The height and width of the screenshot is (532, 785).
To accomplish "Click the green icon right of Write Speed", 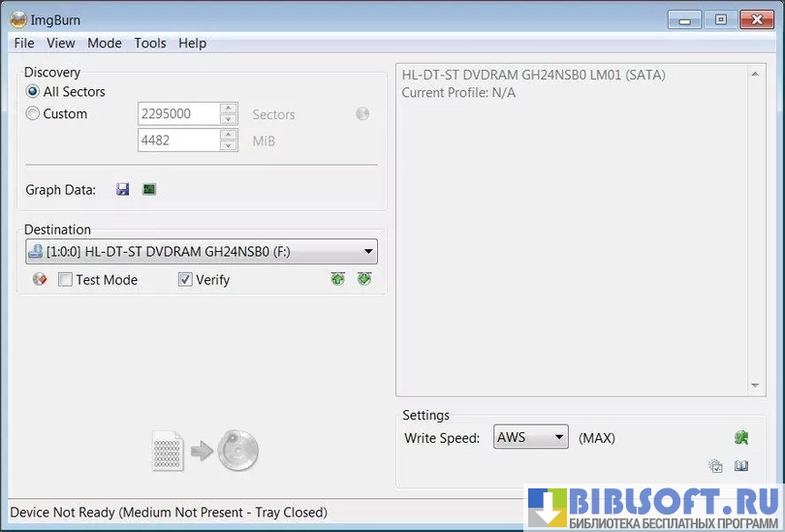I will click(x=741, y=438).
